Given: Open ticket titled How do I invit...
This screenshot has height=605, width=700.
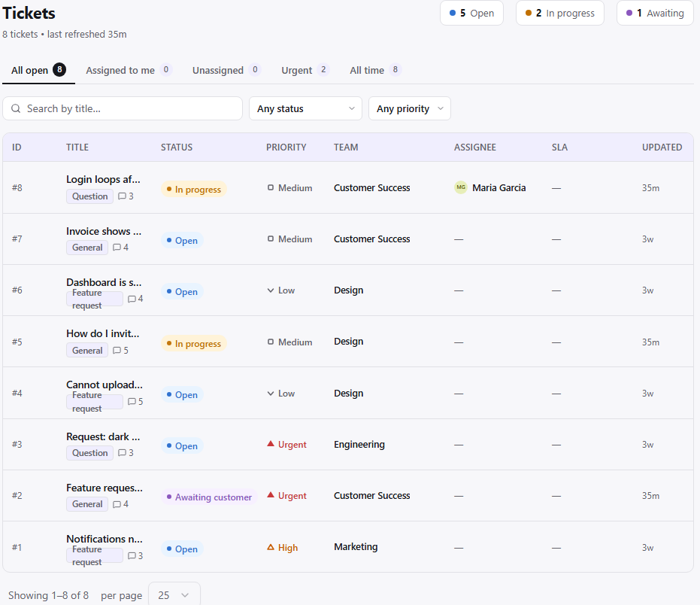Looking at the screenshot, I should (103, 333).
